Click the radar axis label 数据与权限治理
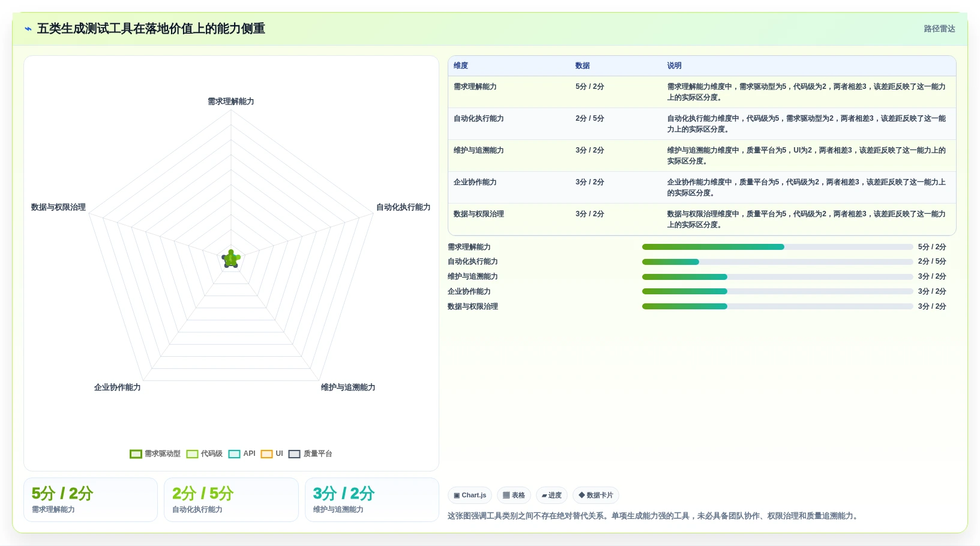 58,207
